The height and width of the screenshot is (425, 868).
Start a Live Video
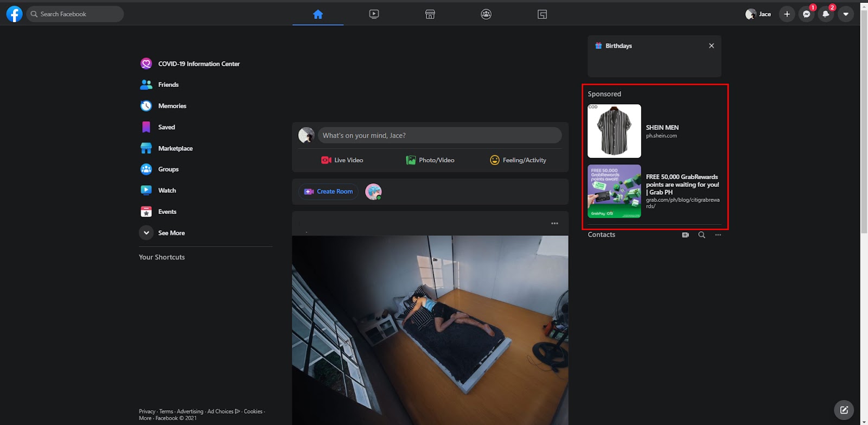click(x=342, y=160)
